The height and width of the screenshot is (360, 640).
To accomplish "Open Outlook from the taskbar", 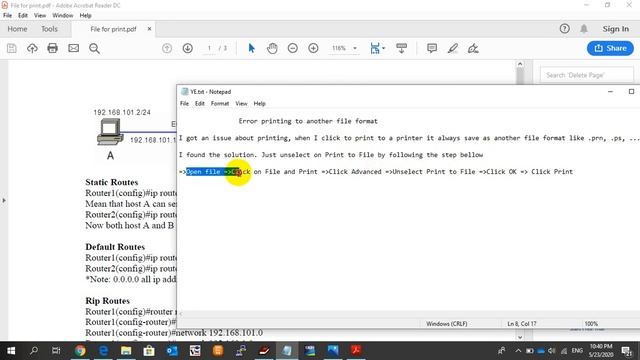I will (172, 351).
